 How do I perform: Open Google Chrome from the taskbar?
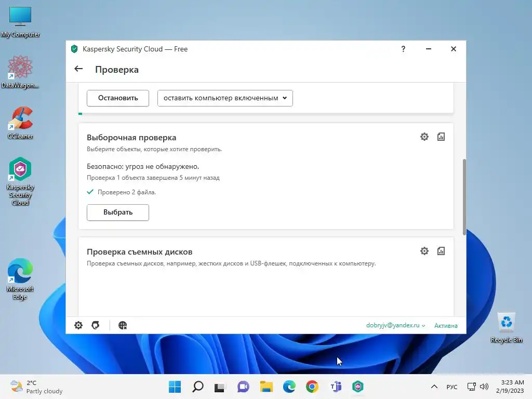click(312, 387)
